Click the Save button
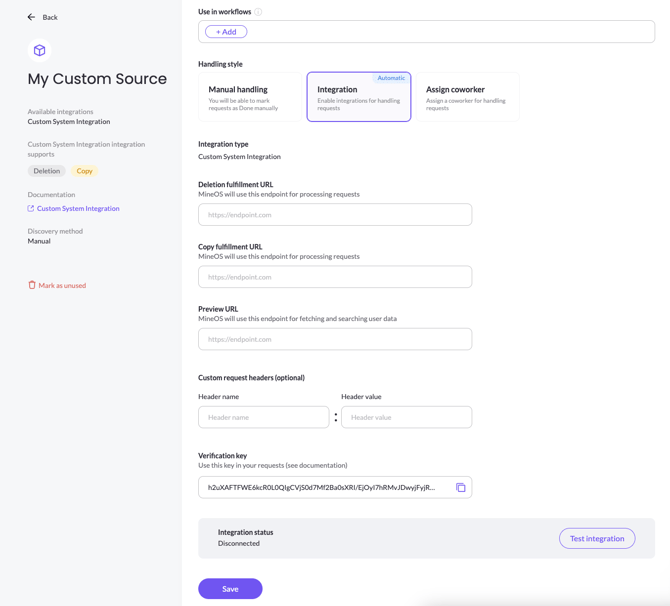Viewport: 670px width, 606px height. 230,589
